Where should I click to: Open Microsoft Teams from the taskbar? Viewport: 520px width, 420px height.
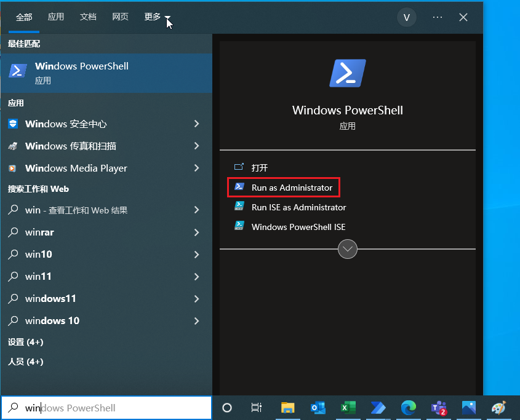[439, 408]
